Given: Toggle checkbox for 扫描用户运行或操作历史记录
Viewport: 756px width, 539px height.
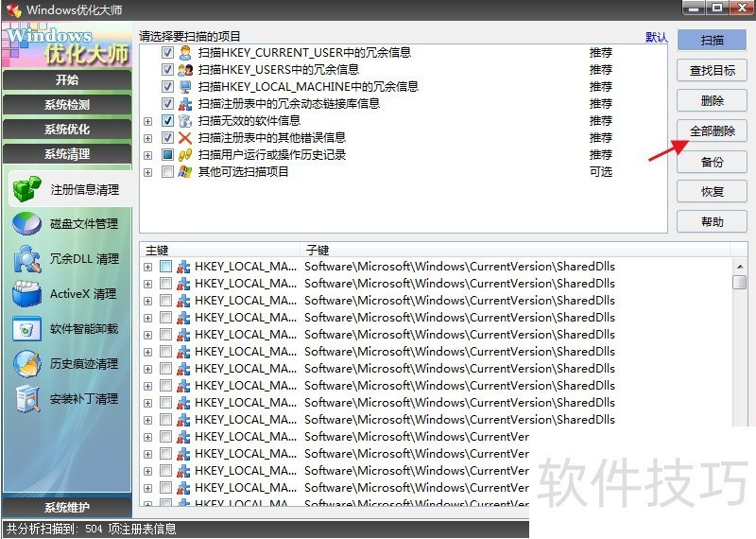Looking at the screenshot, I should click(167, 155).
